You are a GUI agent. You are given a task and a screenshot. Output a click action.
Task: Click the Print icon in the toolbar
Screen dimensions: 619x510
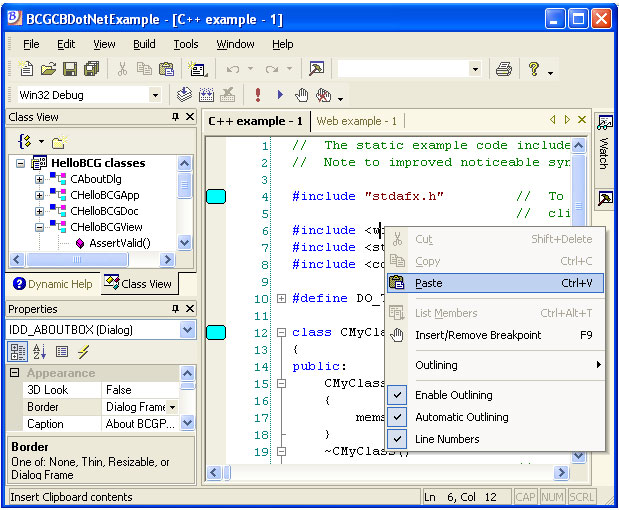(504, 69)
